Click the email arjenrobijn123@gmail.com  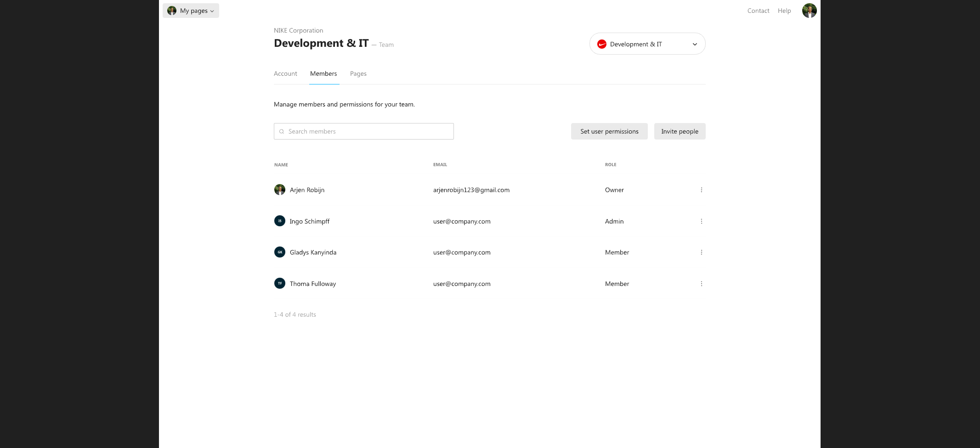tap(471, 190)
